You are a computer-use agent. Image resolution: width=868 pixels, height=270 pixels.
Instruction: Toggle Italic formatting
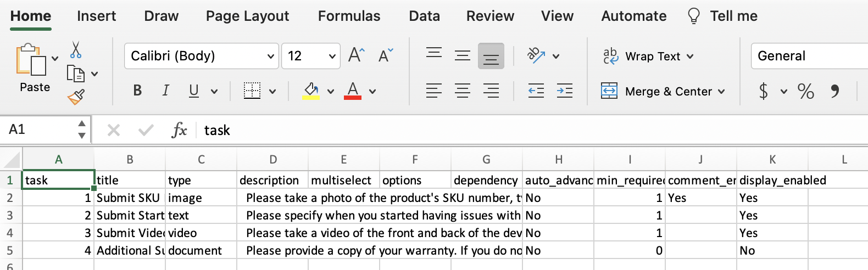click(165, 91)
